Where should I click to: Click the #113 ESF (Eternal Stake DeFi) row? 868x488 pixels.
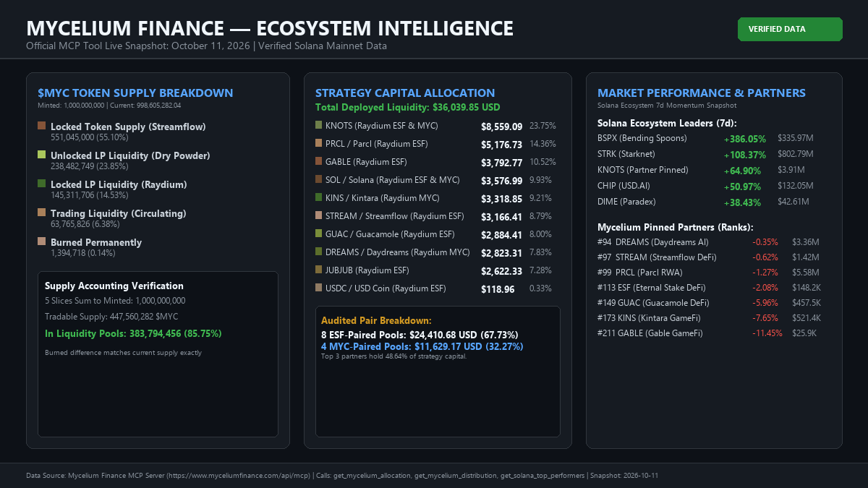point(709,288)
